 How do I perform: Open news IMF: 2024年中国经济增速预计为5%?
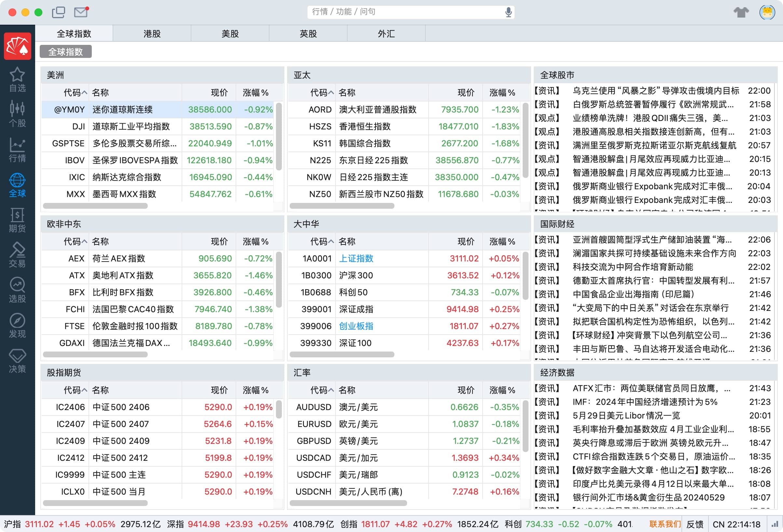(645, 402)
